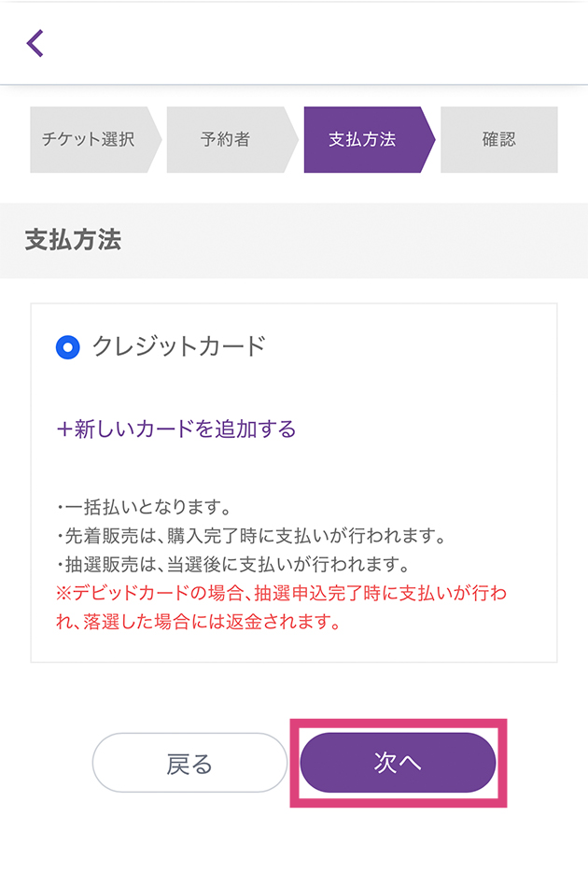Click the 支払方法 section heading
Screen dimensions: 588x872
(73, 240)
